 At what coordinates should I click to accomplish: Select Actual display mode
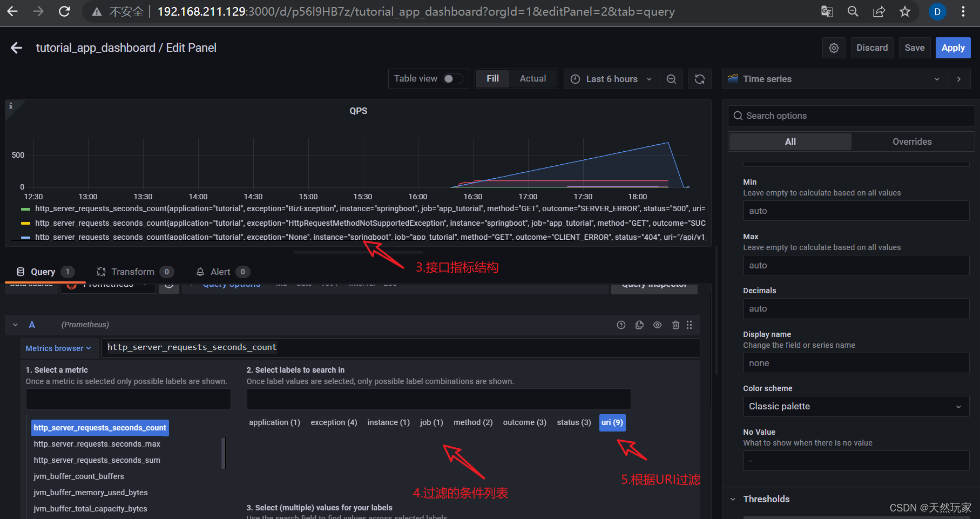click(x=533, y=79)
